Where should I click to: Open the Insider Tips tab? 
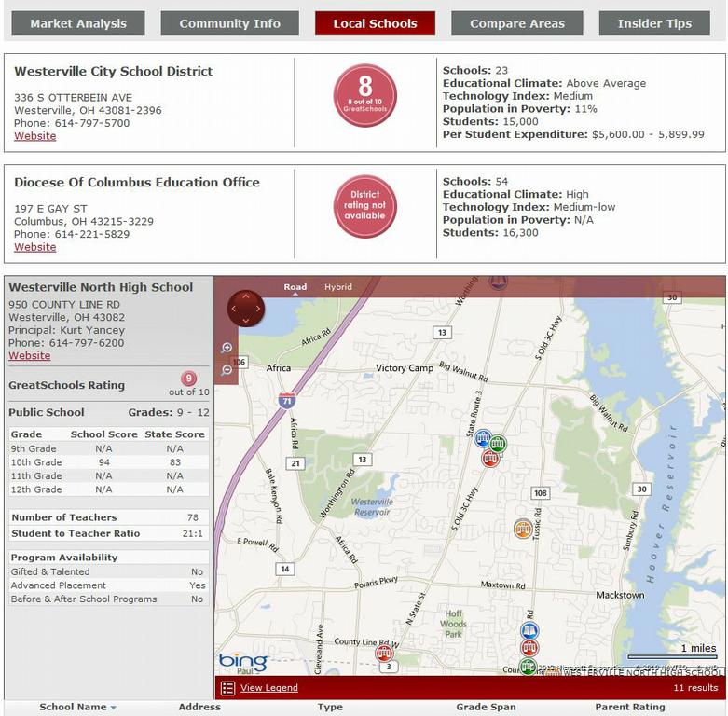654,23
